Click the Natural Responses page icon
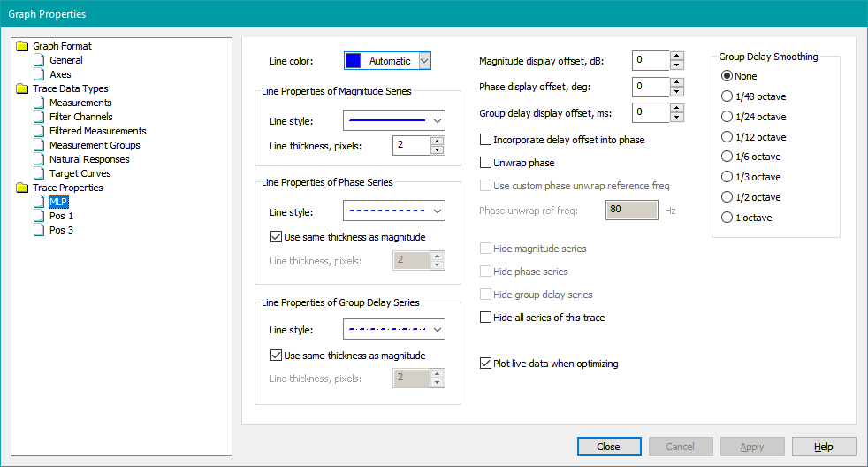The height and width of the screenshot is (467, 868). [x=39, y=159]
